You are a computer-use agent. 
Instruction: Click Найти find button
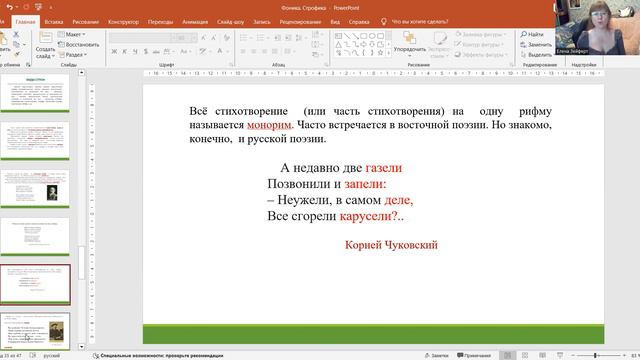(532, 34)
